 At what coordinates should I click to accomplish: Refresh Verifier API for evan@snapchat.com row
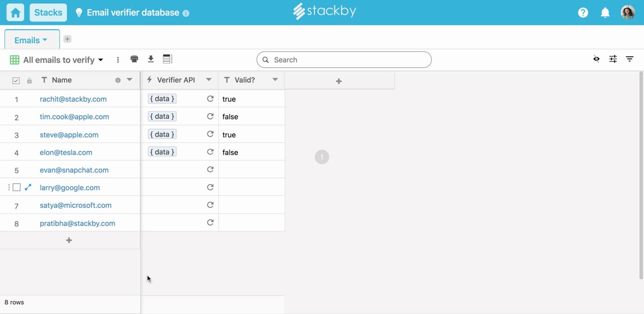(210, 170)
